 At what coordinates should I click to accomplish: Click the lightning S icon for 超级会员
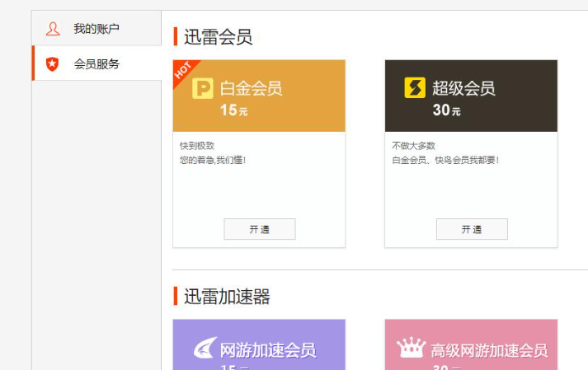[414, 88]
